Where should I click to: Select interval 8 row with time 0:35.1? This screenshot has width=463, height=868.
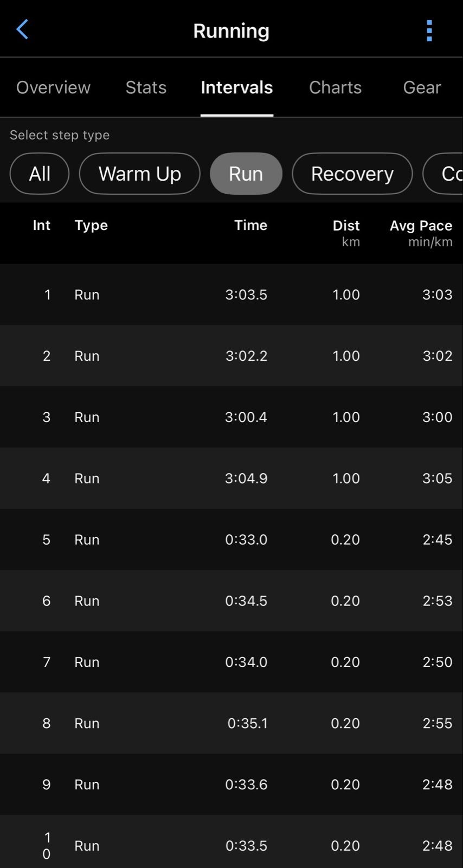(x=232, y=723)
